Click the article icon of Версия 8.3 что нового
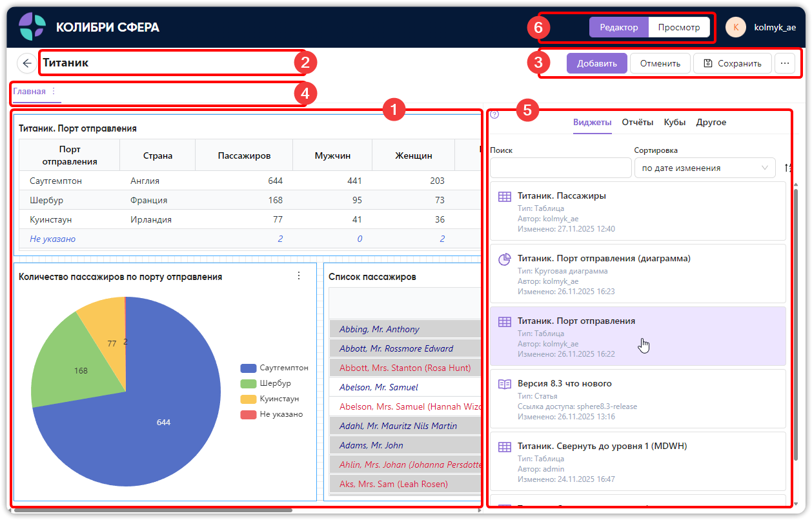This screenshot has width=812, height=520. 505,384
